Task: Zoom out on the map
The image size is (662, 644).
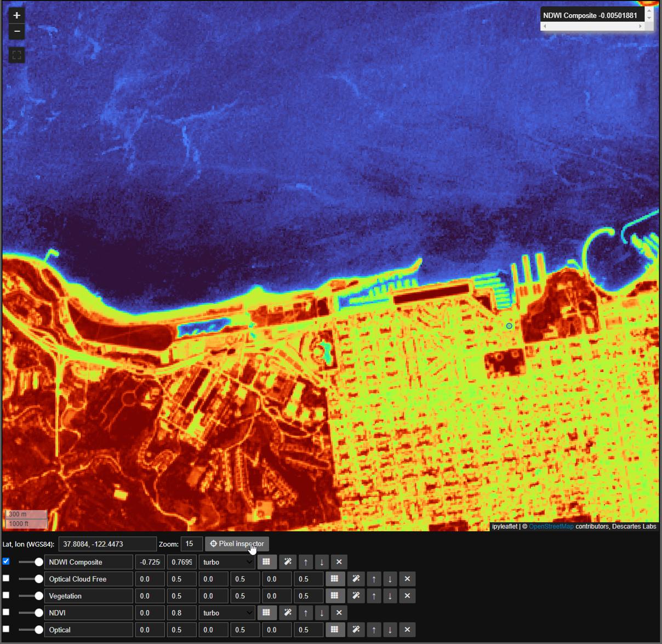Action: (16, 32)
